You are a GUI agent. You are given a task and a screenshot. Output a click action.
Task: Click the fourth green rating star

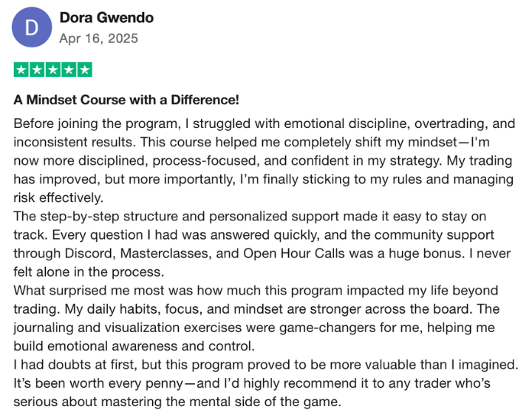69,70
